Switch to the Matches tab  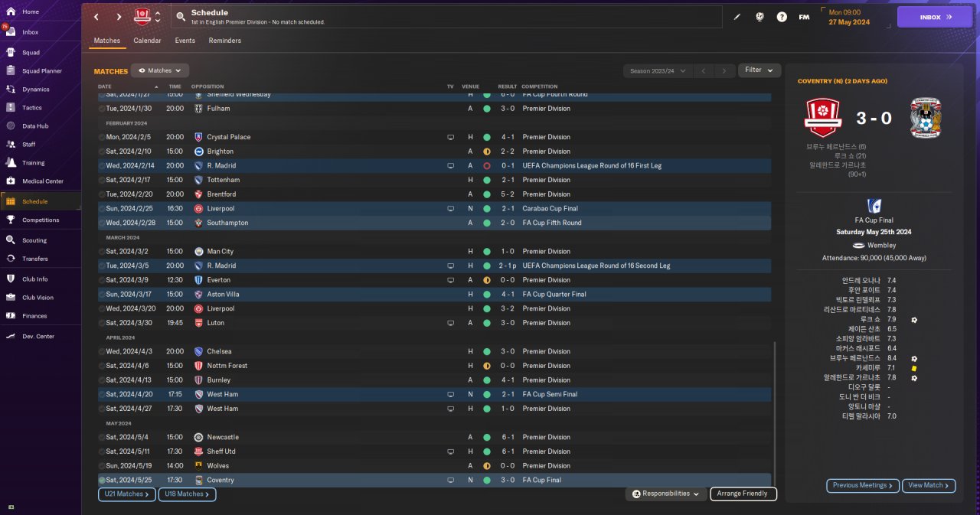coord(107,41)
